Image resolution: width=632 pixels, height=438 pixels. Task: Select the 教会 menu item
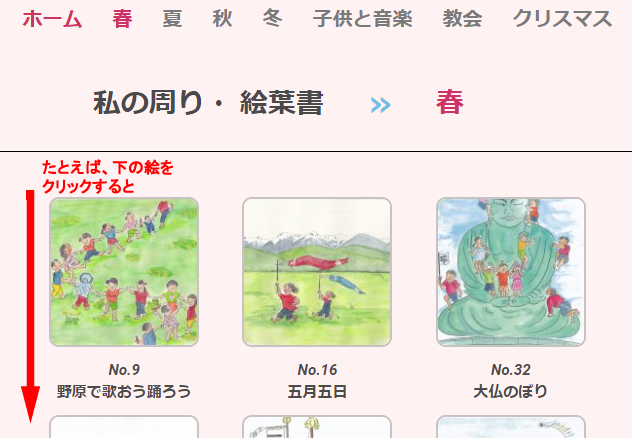click(462, 19)
